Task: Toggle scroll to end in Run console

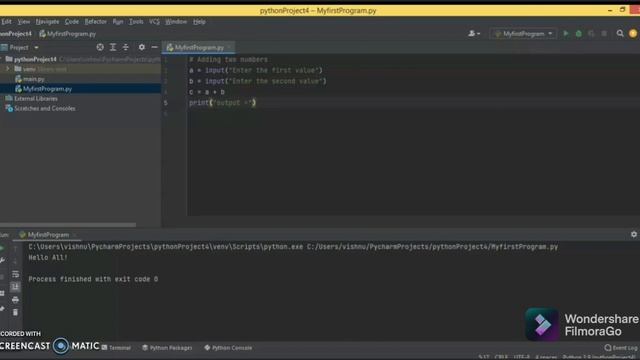Action: click(x=15, y=287)
